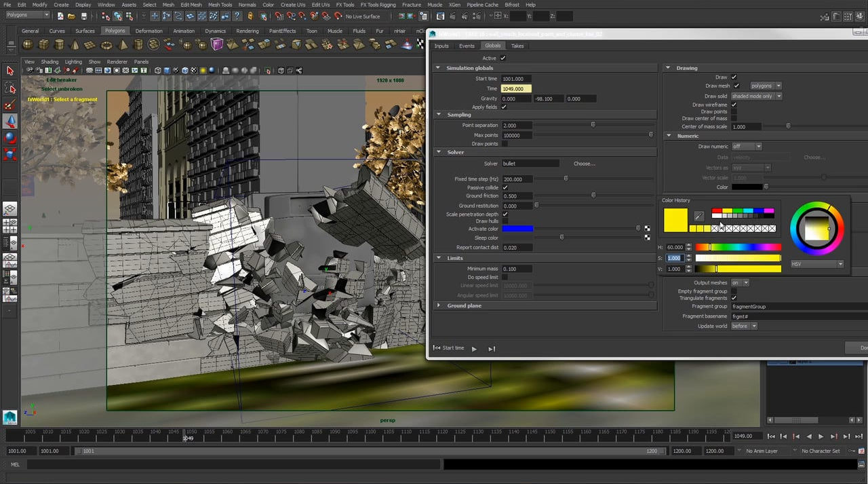Open the Draw numeric dropdown
Image resolution: width=868 pixels, height=484 pixels.
coord(747,147)
